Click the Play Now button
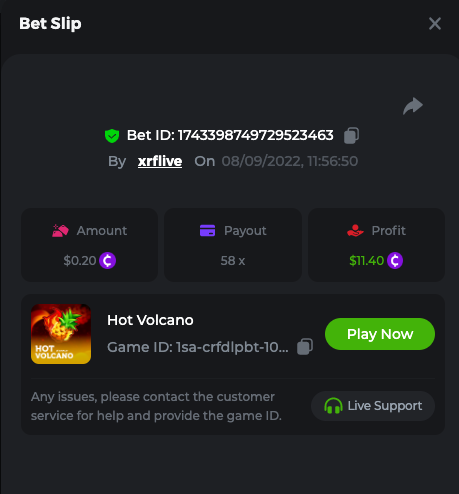The height and width of the screenshot is (494, 459). [x=380, y=334]
